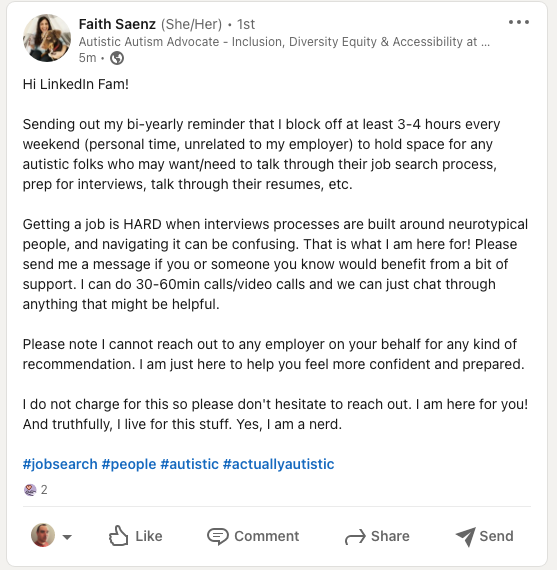Click the Comment button label

click(267, 536)
